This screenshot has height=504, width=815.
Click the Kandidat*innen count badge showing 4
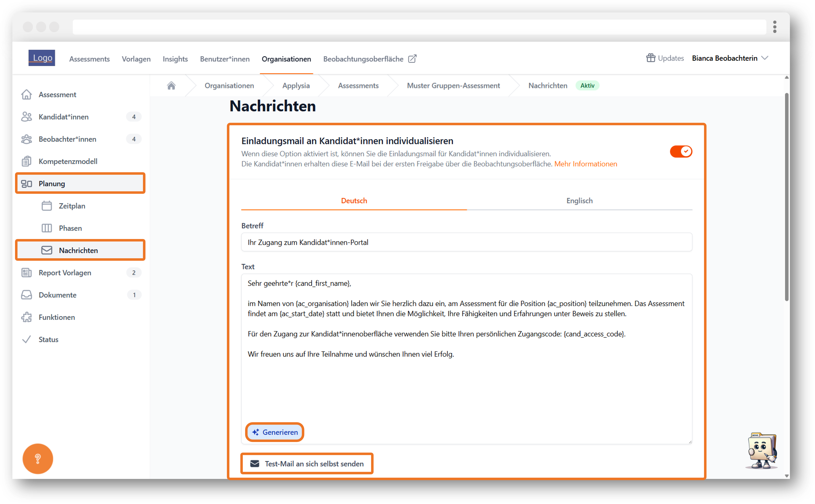[134, 117]
